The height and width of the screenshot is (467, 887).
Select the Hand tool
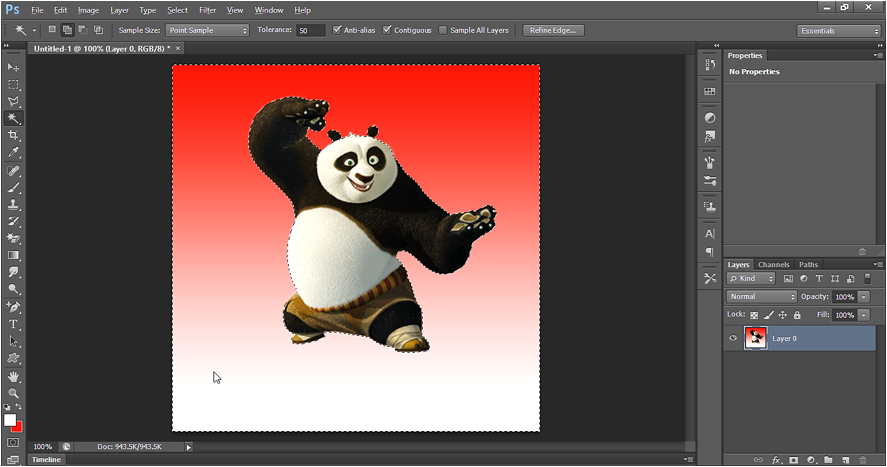click(x=13, y=377)
